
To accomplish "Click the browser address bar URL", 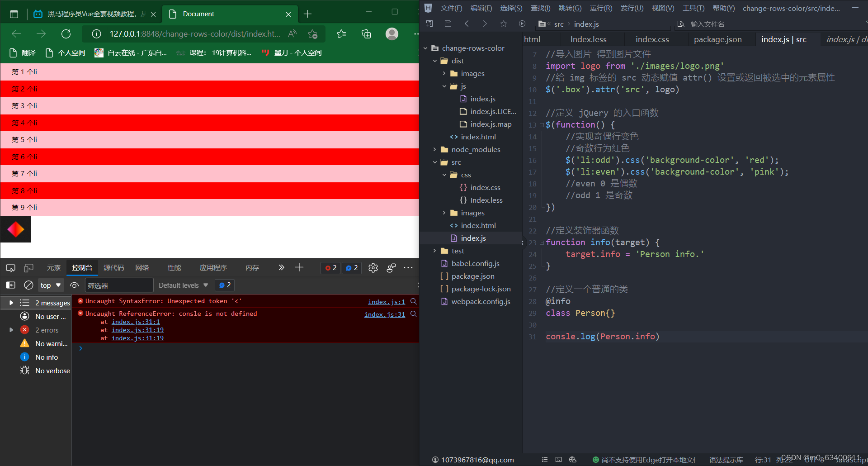I will pos(195,34).
